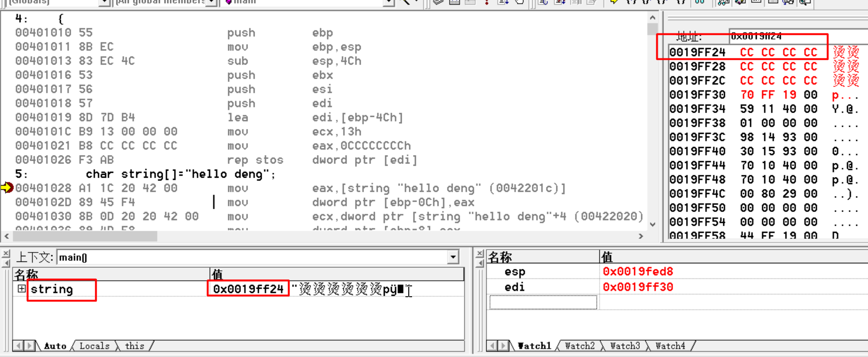Select the esp watch entry name

tap(515, 272)
